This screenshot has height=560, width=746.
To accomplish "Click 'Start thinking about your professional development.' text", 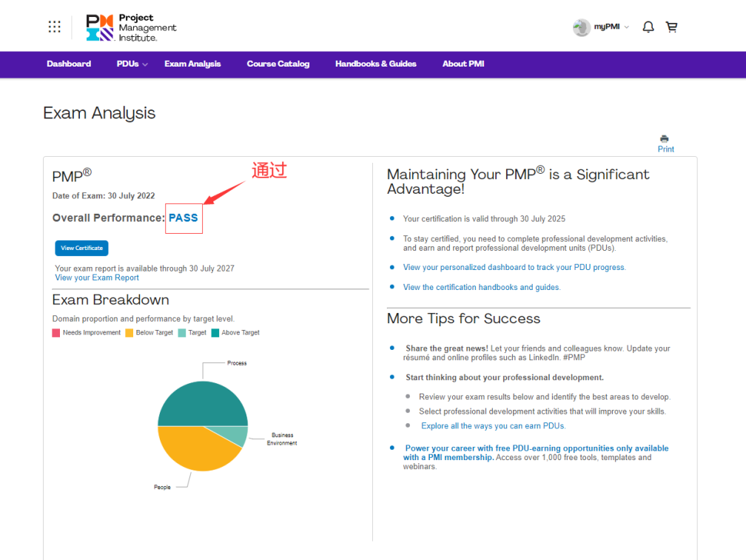I will 505,377.
